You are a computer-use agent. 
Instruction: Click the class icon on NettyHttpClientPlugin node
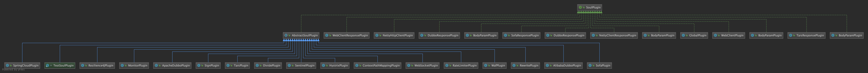click(x=377, y=35)
